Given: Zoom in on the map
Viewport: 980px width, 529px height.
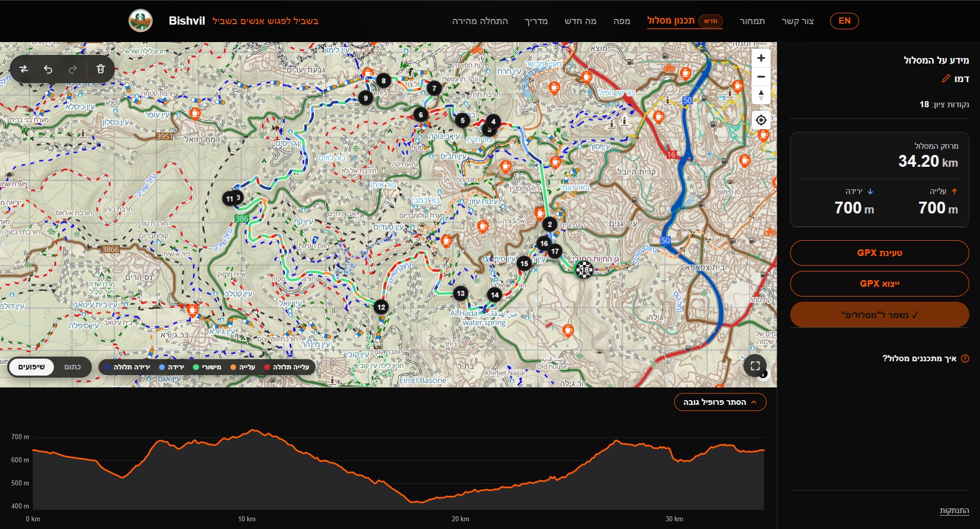Looking at the screenshot, I should pos(761,58).
